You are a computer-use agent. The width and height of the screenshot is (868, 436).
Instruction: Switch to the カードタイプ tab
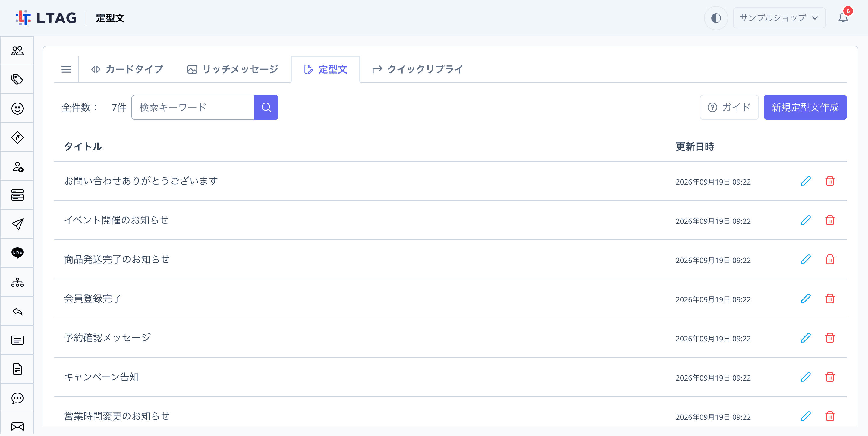127,69
